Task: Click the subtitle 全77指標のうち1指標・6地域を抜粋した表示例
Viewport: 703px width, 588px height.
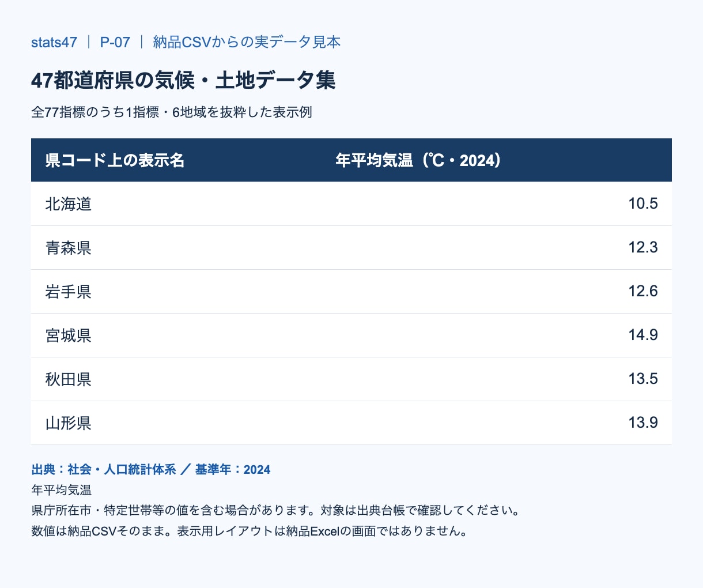Action: coord(172,112)
